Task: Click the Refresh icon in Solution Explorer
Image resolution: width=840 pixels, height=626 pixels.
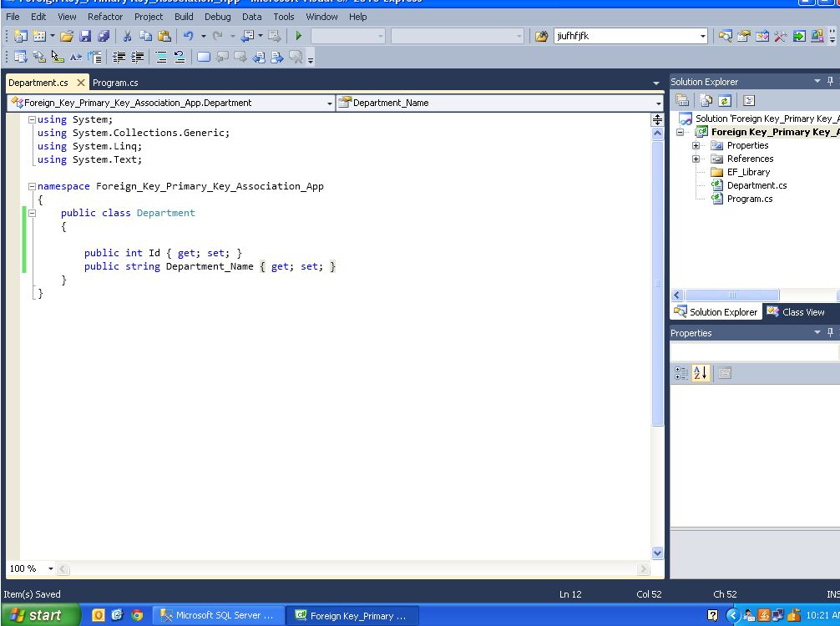Action: coord(724,100)
